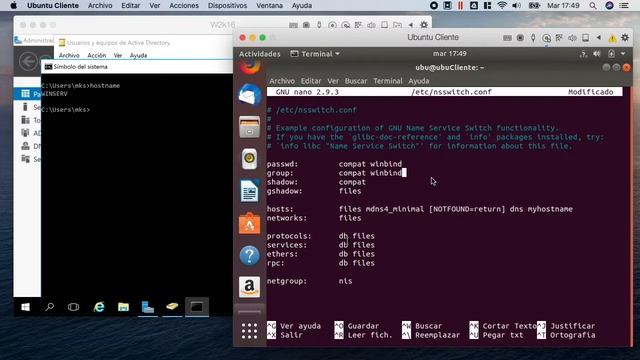Open macOS Notification Center icon
Image resolution: width=640 pixels, height=360 pixels.
[x=624, y=6]
